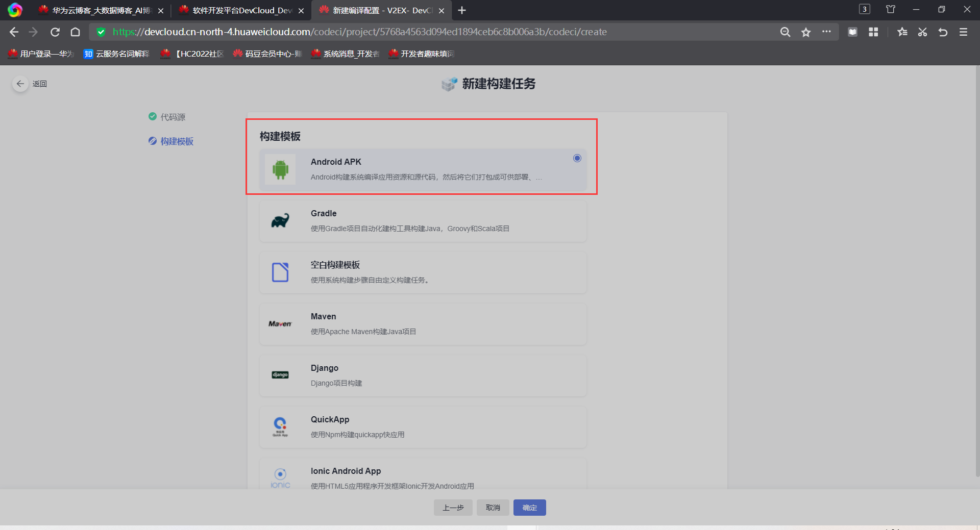The height and width of the screenshot is (530, 980).
Task: Confirm with the 确定 button
Action: point(530,508)
